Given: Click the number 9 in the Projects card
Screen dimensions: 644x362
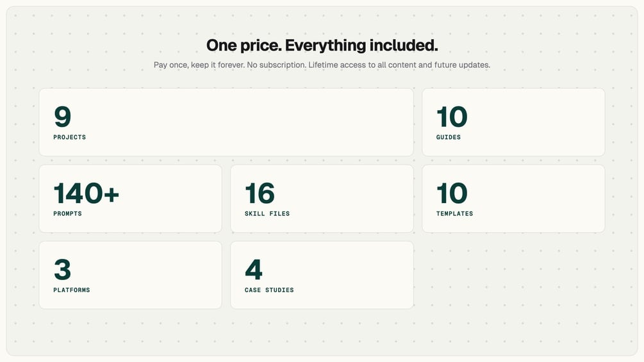Looking at the screenshot, I should 62,117.
